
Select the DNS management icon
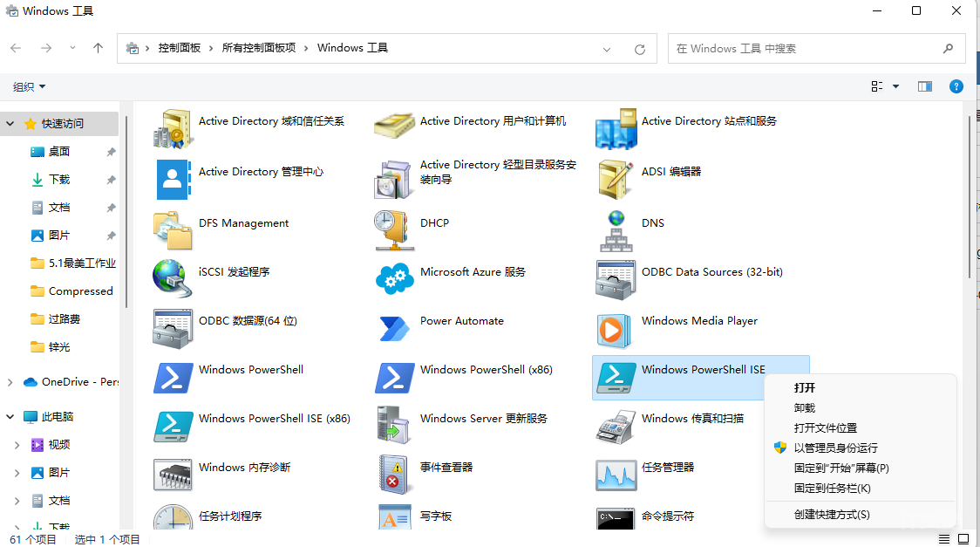pos(616,230)
